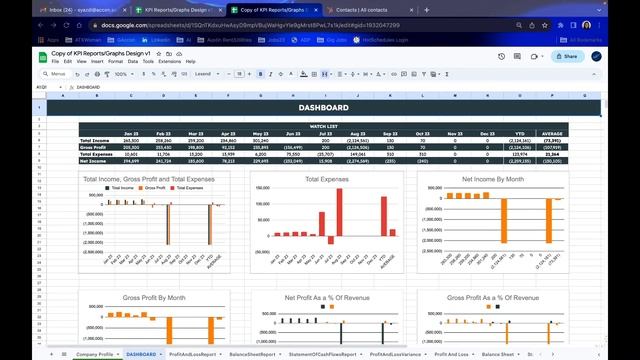The image size is (640, 360).
Task: Open the Google account avatar
Action: click(596, 57)
